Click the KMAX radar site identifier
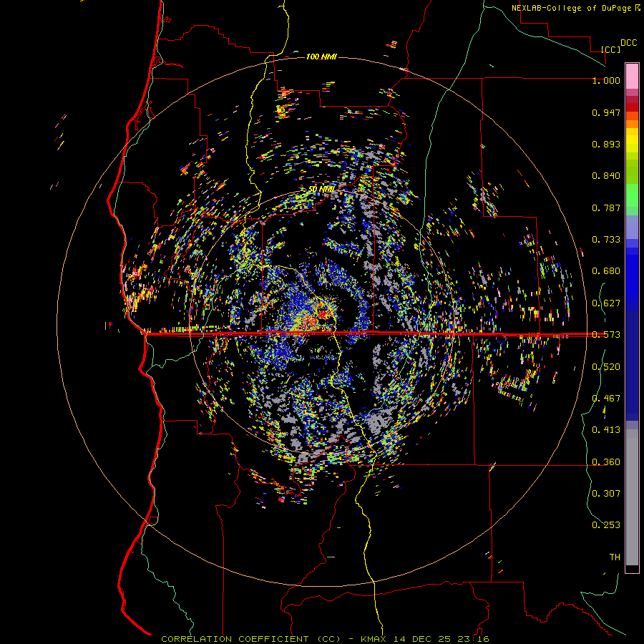 click(x=374, y=639)
